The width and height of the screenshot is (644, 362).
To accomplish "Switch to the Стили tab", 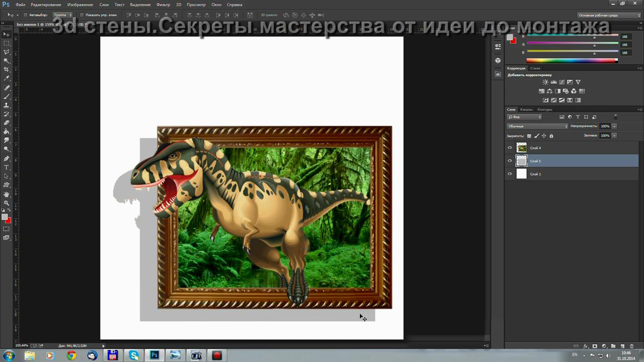I will pos(535,68).
